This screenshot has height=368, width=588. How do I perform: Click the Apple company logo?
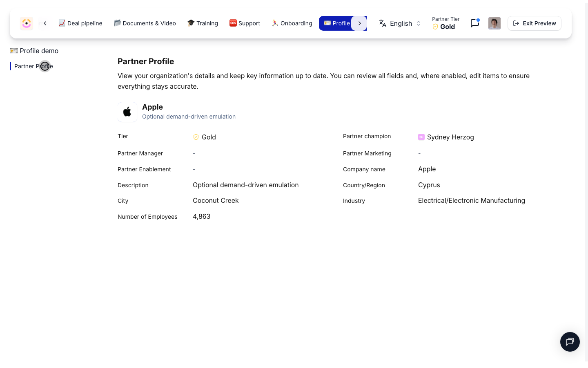click(127, 112)
